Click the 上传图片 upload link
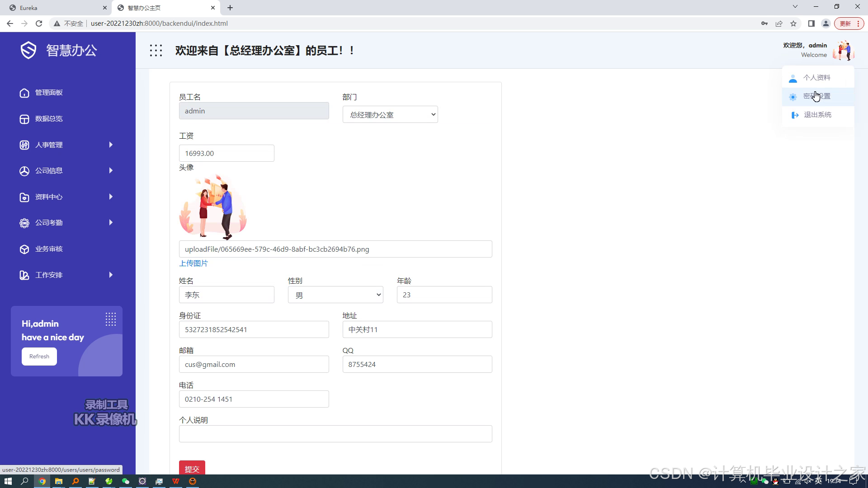868x488 pixels. (193, 263)
